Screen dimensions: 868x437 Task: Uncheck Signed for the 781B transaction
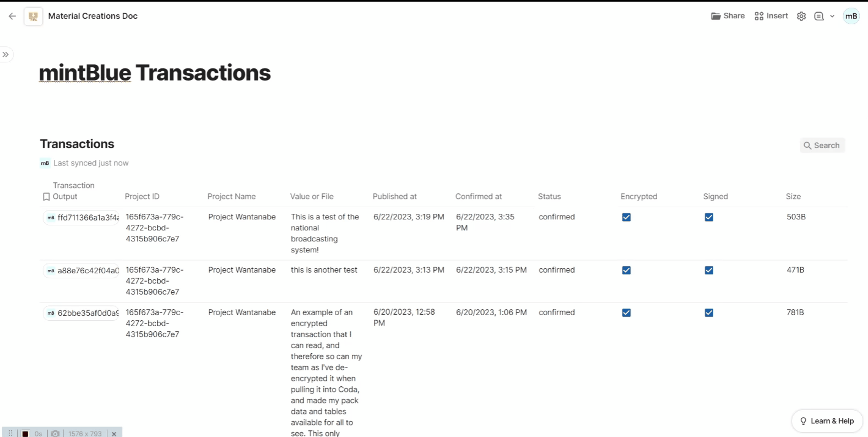tap(709, 312)
